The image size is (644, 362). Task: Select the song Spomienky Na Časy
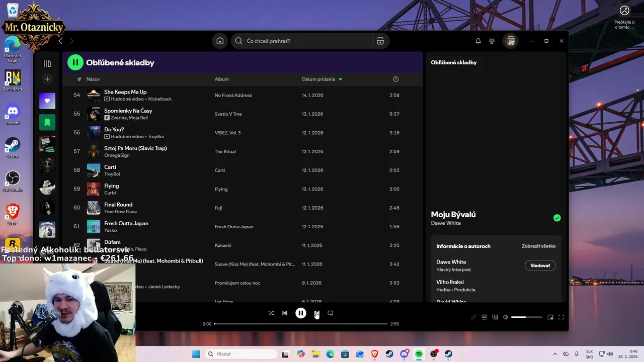click(x=128, y=111)
